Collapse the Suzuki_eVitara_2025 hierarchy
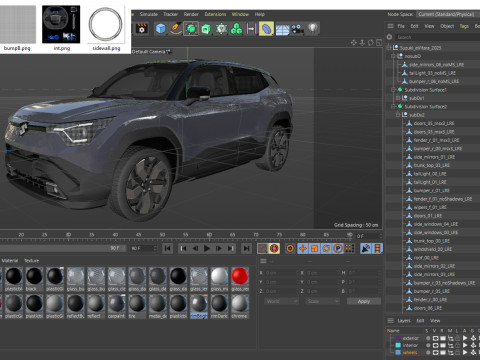Image resolution: width=480 pixels, height=360 pixels. click(389, 48)
